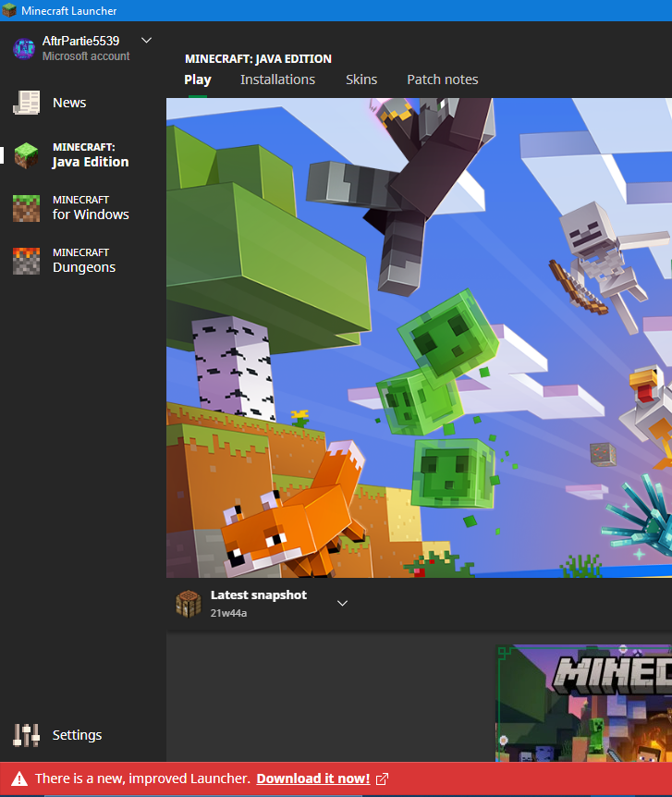Switch to the Installations tab
This screenshot has width=672, height=797.
(x=277, y=80)
